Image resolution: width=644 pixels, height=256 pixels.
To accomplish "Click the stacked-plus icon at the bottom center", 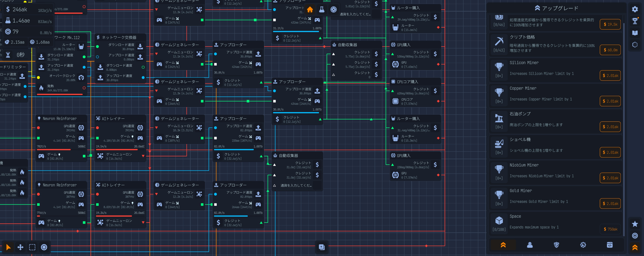I will (x=322, y=247).
